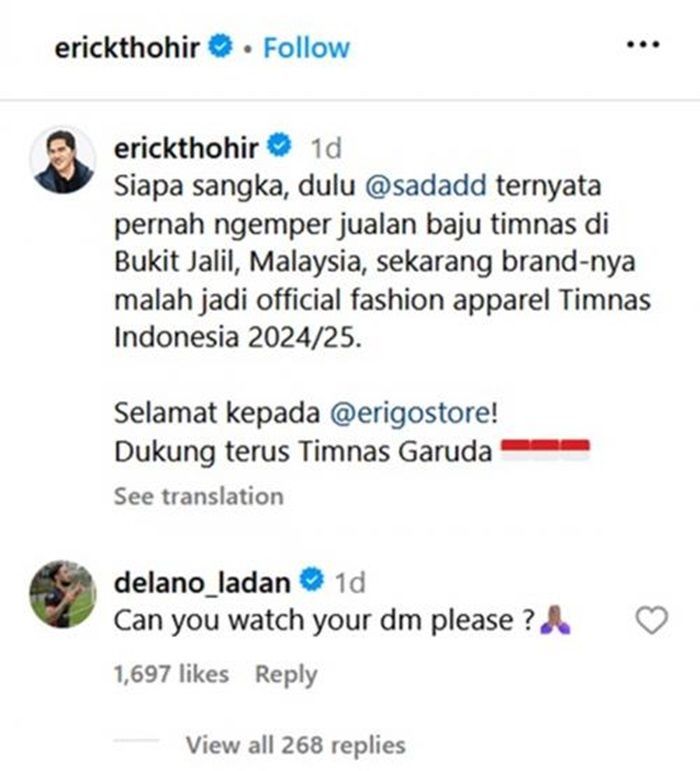This screenshot has height=771, width=700.
Task: Click the verified badge next to delano_ladan
Action: click(312, 579)
